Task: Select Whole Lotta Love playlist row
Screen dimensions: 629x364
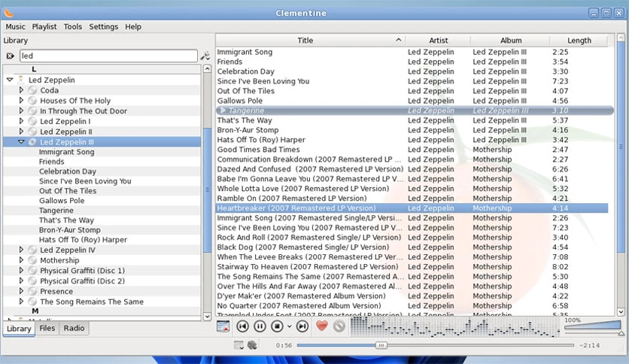Action: [412, 189]
